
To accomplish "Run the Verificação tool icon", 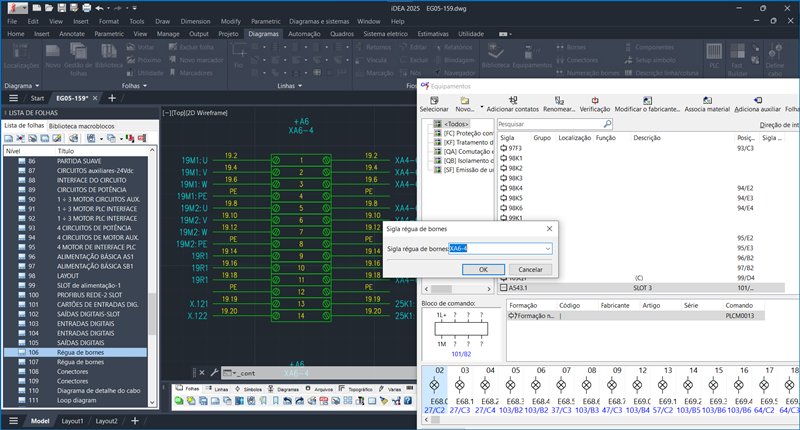I will tap(594, 100).
